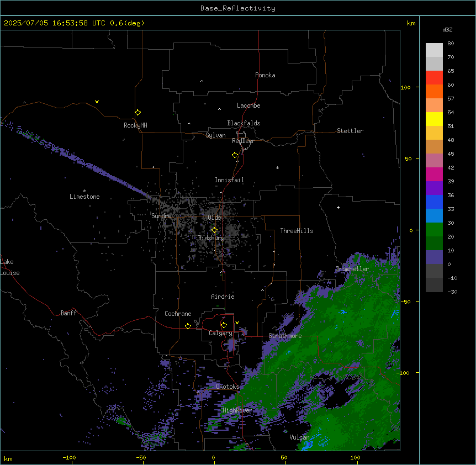The image size is (476, 465).
Task: Click the yellow diamond marker below Cochrane
Action: tap(188, 326)
